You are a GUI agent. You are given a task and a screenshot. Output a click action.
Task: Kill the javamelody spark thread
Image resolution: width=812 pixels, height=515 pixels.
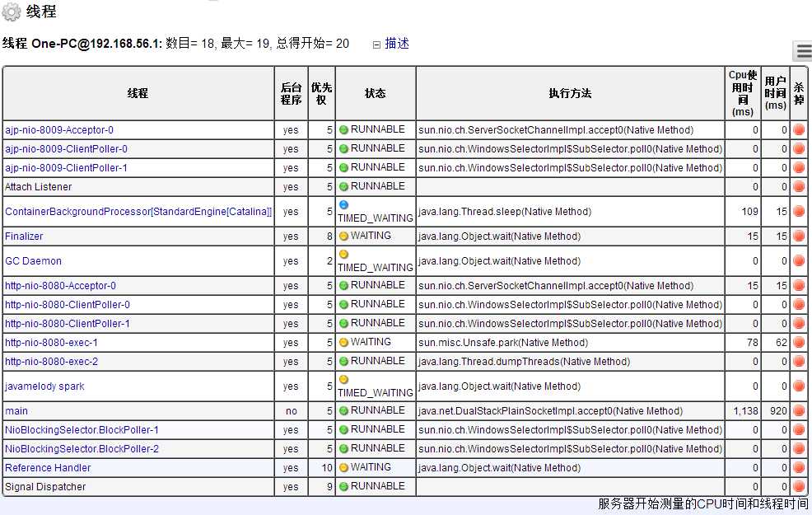pyautogui.click(x=799, y=386)
